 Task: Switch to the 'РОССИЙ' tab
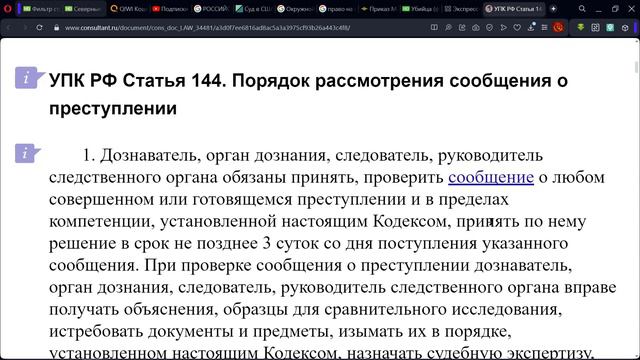pyautogui.click(x=212, y=9)
